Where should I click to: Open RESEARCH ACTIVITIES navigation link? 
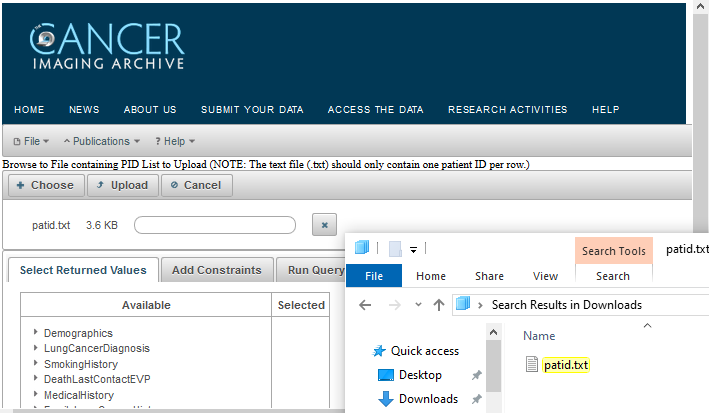pos(508,110)
